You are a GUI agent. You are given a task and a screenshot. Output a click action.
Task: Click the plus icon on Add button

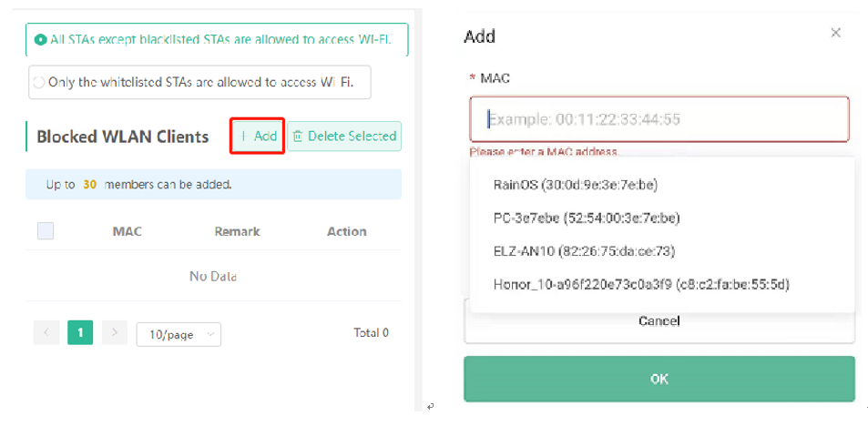click(243, 137)
